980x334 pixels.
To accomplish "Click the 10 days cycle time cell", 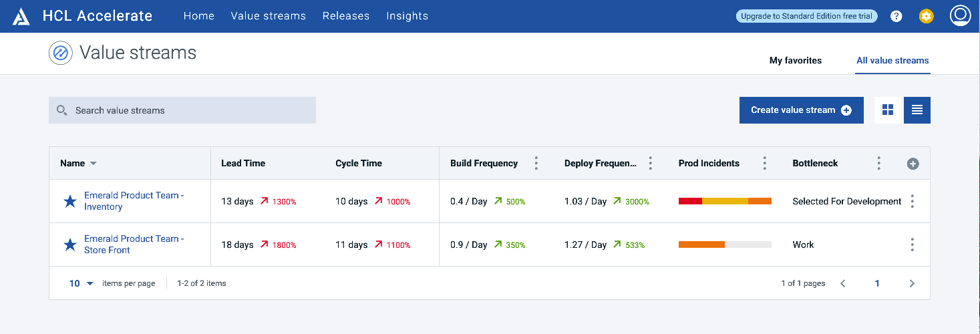I will pyautogui.click(x=351, y=201).
